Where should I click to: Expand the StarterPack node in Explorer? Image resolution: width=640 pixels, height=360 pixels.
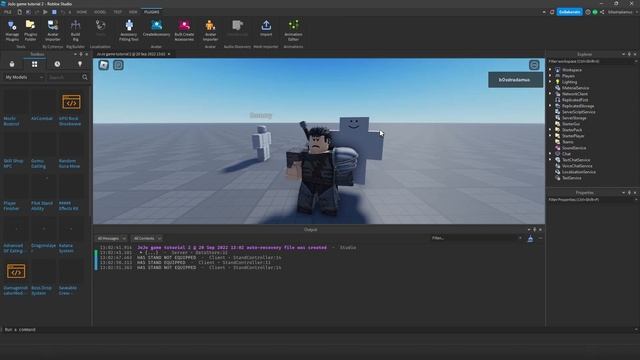[x=550, y=130]
